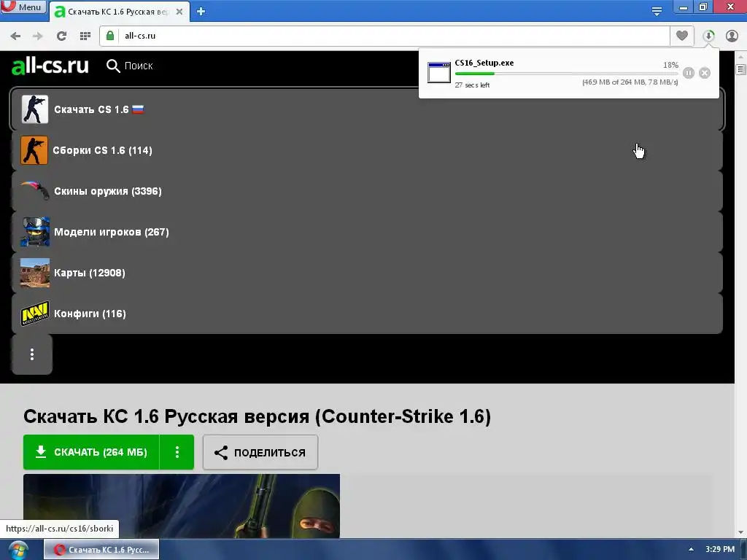Click the player model icon for Модели игроков

(35, 232)
